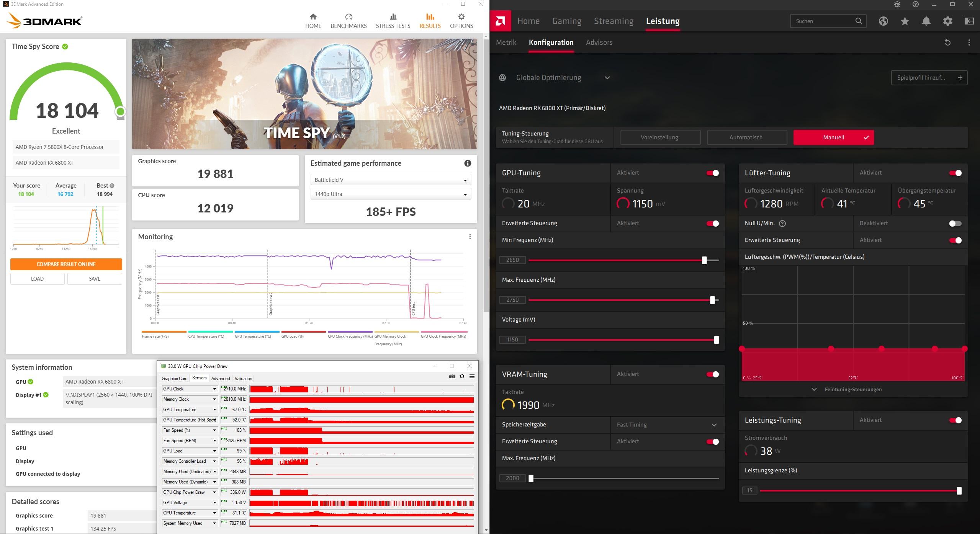Open the AMD help question mark icon

pos(916,5)
